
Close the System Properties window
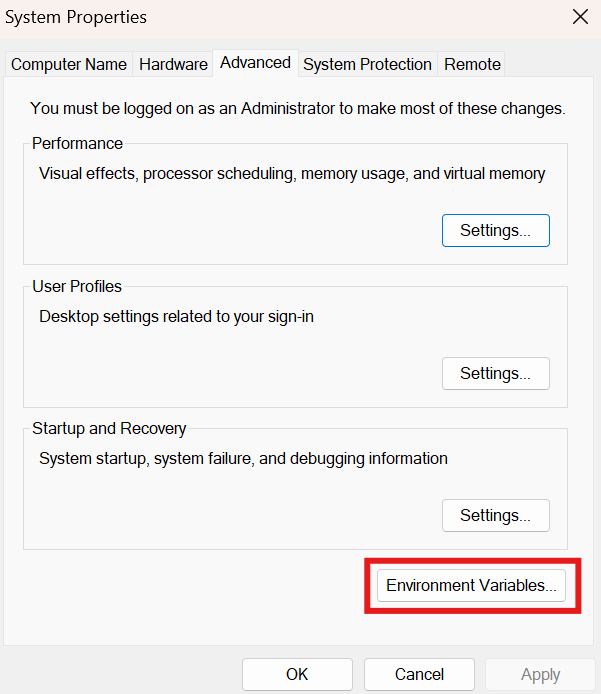pyautogui.click(x=579, y=17)
